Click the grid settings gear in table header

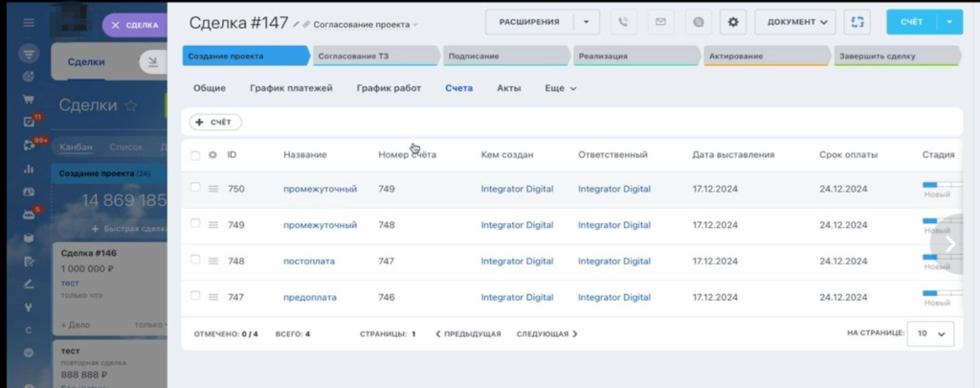click(x=212, y=155)
